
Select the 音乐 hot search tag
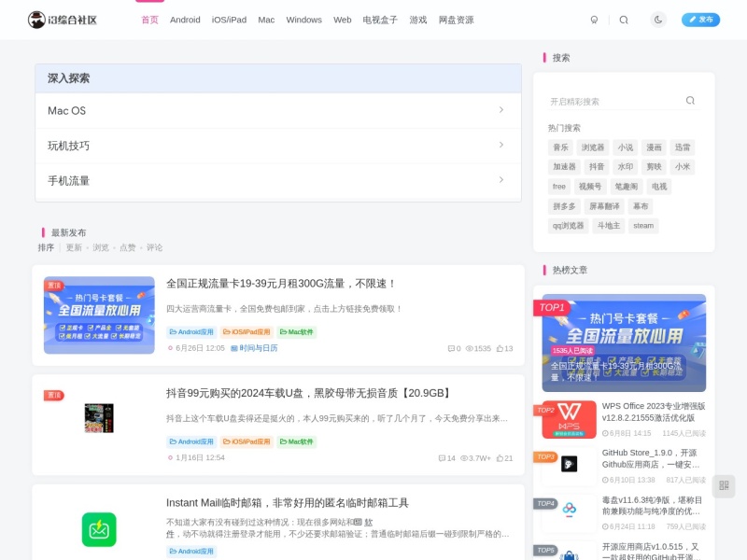[x=560, y=147]
